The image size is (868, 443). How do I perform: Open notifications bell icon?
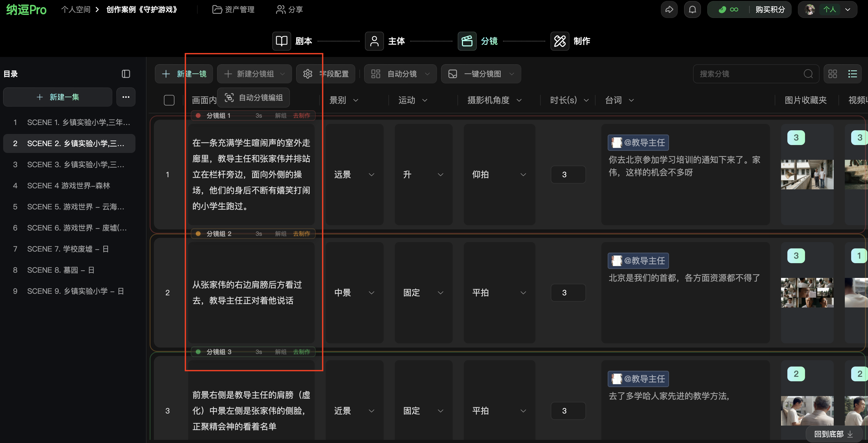pyautogui.click(x=692, y=9)
